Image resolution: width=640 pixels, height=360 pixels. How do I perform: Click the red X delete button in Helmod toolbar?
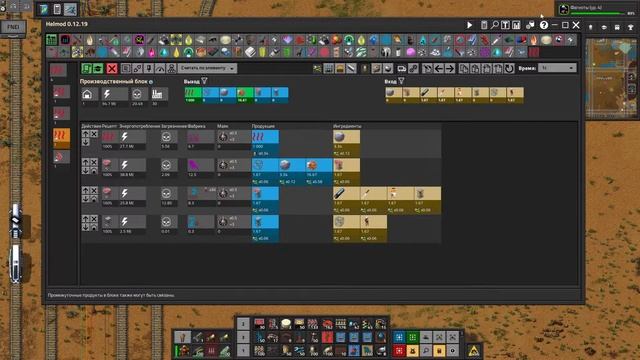tap(111, 68)
